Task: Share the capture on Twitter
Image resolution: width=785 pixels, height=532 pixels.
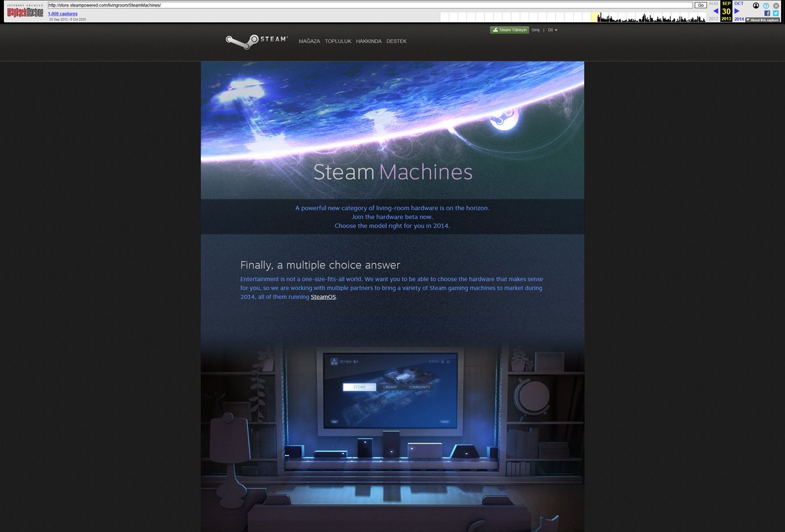Action: (x=776, y=13)
